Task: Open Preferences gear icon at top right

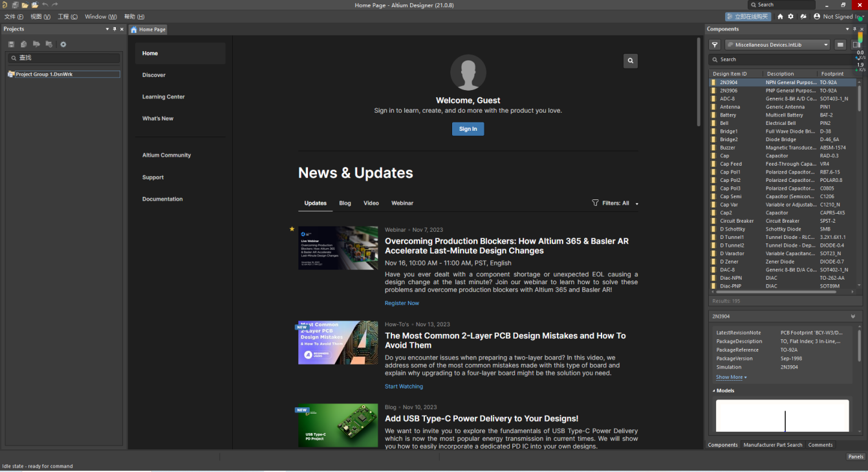Action: (790, 16)
